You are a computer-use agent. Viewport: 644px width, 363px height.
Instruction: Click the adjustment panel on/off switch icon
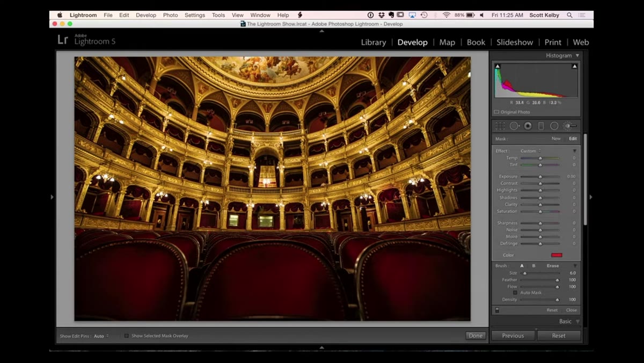(x=497, y=310)
